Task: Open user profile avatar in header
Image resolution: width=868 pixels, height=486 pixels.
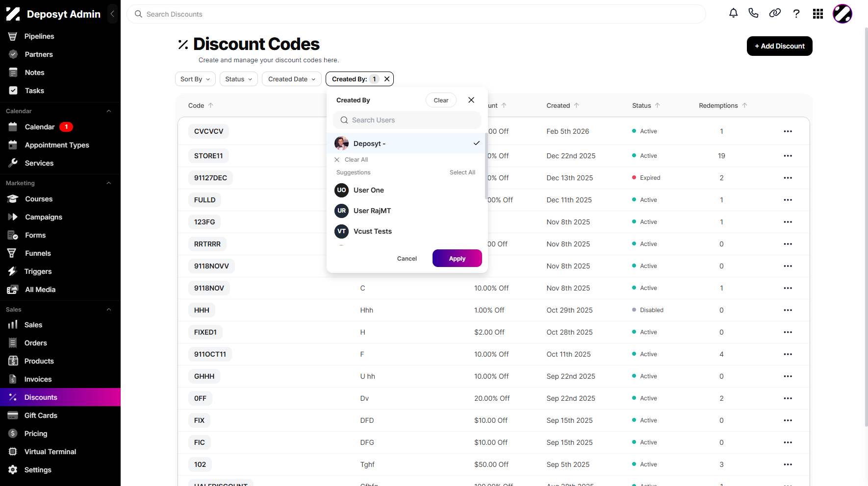Action: (842, 14)
